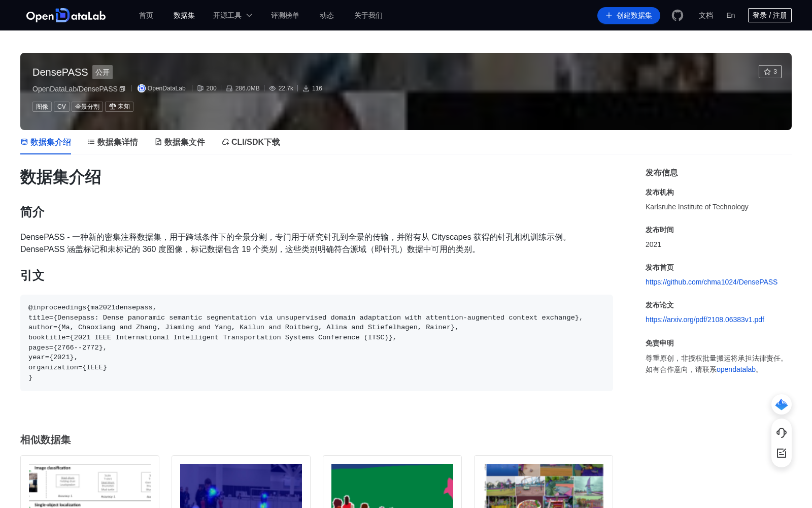Image resolution: width=812 pixels, height=508 pixels.
Task: Switch language to En
Action: (x=731, y=15)
